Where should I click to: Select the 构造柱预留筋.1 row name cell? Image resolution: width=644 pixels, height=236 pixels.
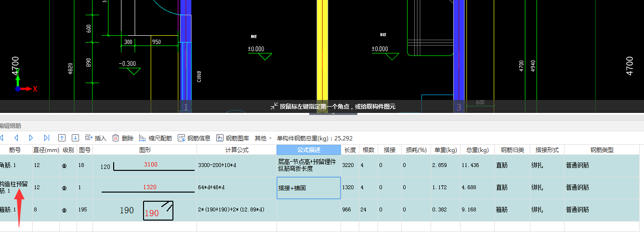click(15, 188)
